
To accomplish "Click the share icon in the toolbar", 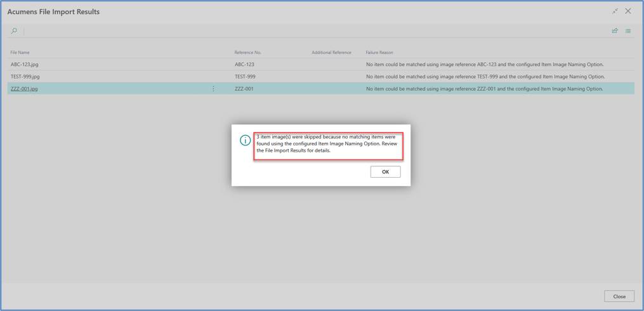I will click(615, 31).
